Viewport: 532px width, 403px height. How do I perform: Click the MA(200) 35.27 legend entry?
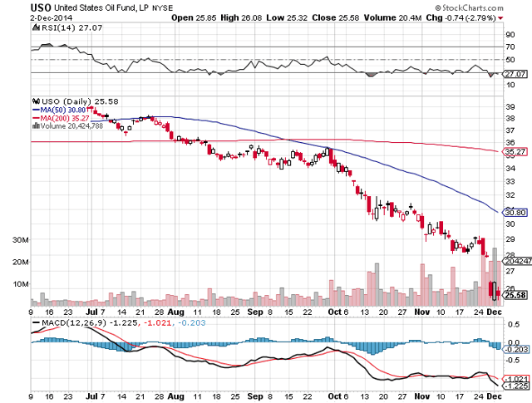click(x=61, y=118)
